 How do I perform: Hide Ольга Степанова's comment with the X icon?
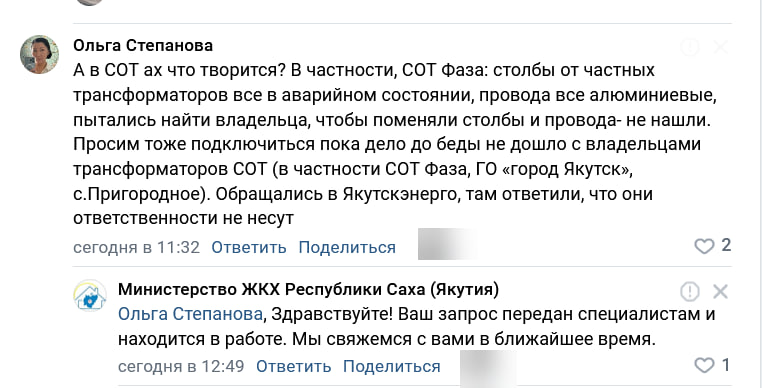coord(721,47)
